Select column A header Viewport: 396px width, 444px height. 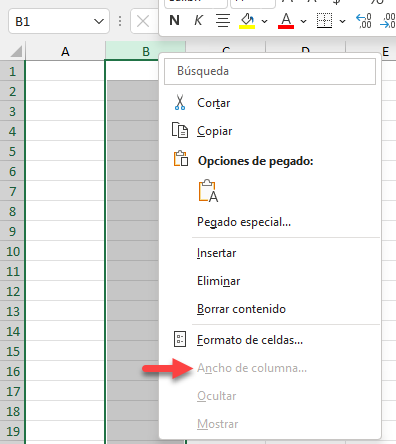(65, 51)
